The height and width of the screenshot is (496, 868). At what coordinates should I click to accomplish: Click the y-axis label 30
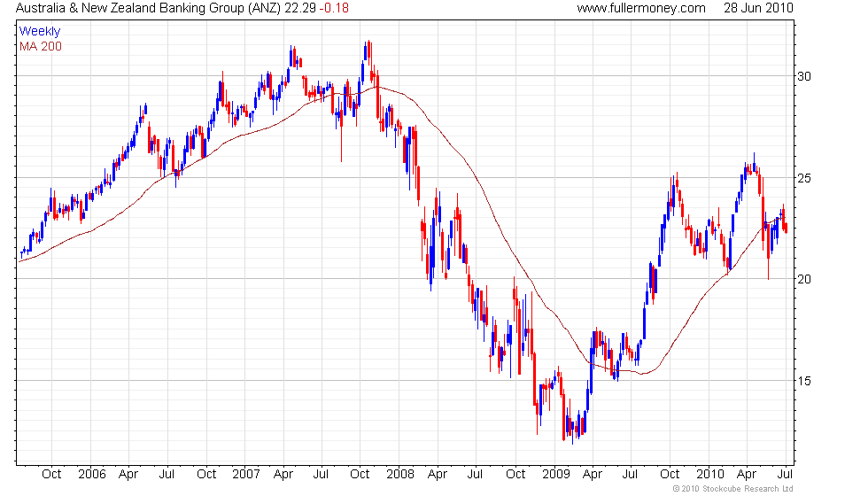(804, 76)
